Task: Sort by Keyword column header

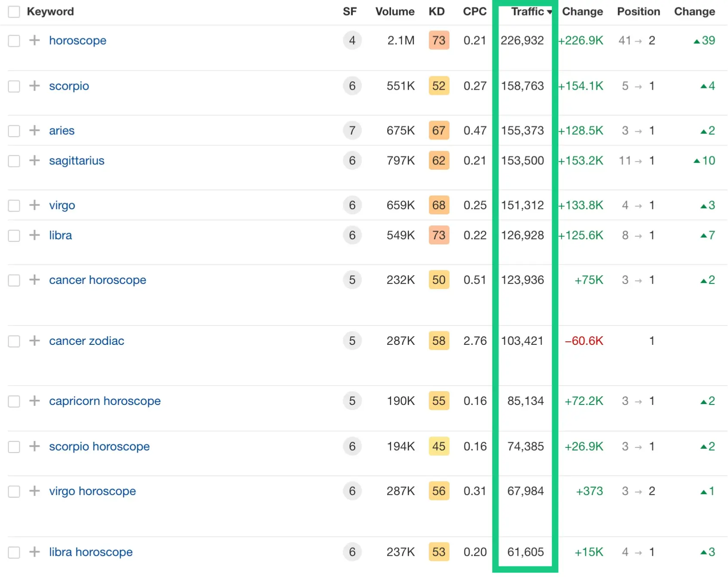Action: tap(50, 12)
